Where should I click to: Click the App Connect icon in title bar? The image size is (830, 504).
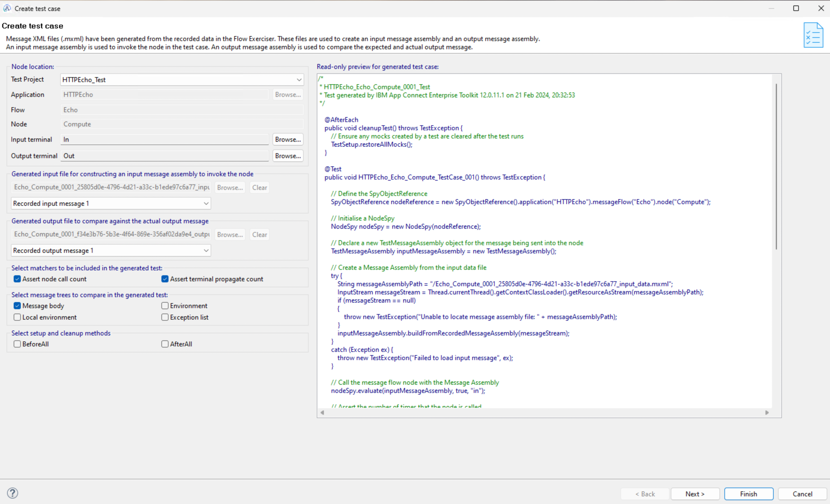click(x=7, y=8)
